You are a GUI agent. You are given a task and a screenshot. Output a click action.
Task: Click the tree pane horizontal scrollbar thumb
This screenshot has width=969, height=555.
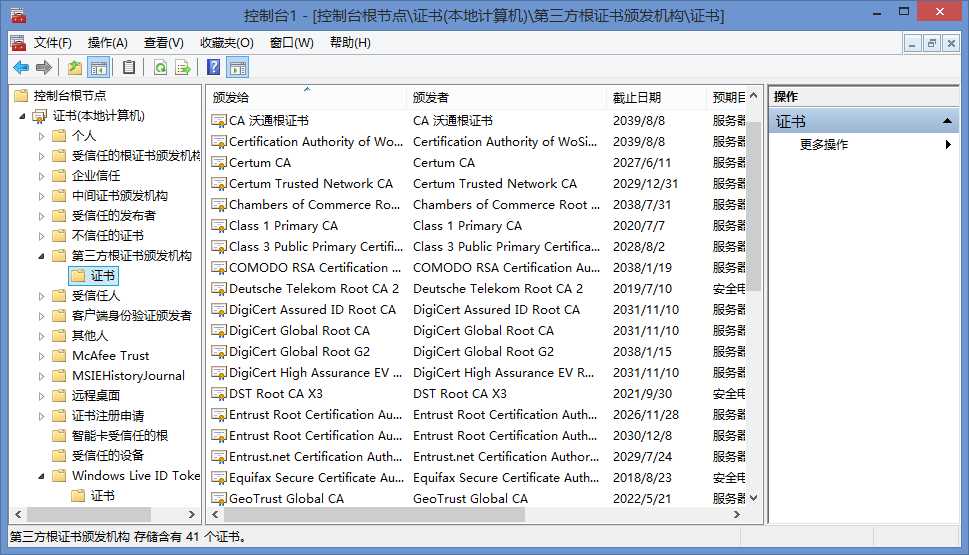pos(88,514)
